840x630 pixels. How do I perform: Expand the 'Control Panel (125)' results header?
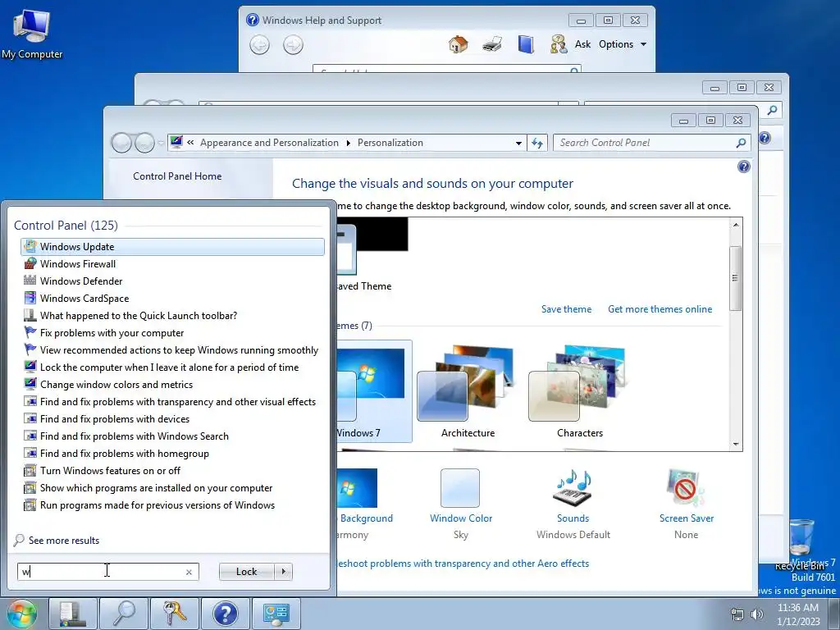[66, 226]
